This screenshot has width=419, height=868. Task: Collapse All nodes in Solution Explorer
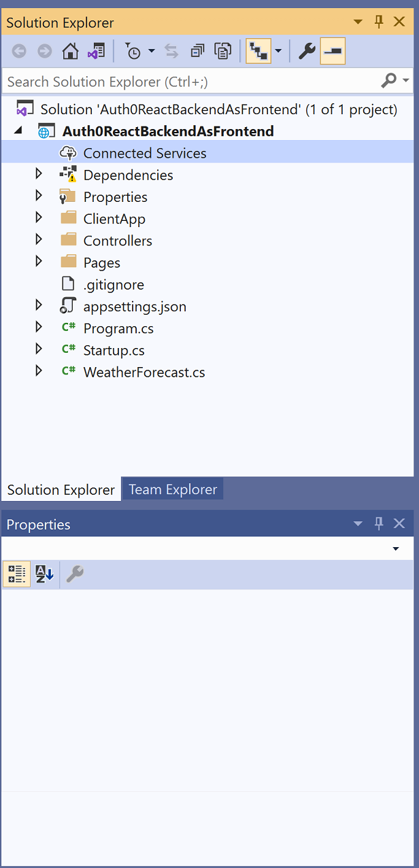pos(197,51)
